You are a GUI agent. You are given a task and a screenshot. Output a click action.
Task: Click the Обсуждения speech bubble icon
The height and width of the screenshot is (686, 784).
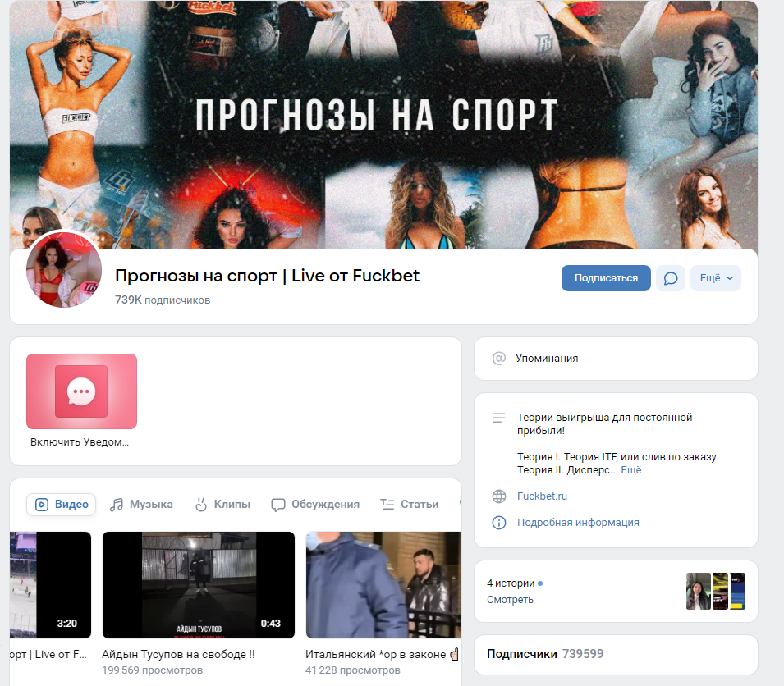[x=278, y=505]
